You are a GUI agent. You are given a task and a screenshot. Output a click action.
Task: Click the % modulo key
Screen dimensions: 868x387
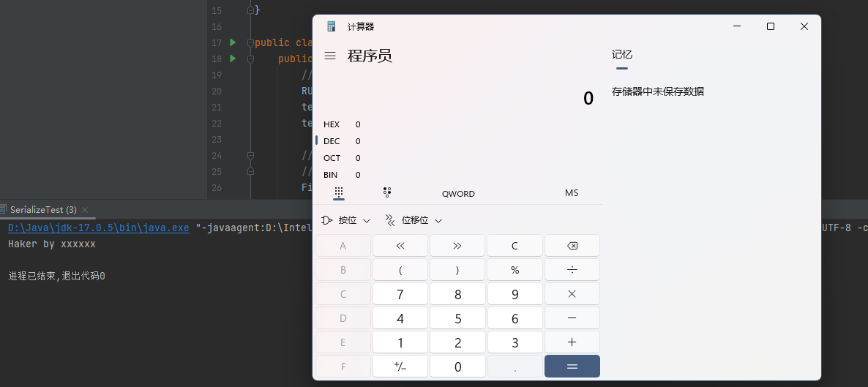tap(515, 270)
